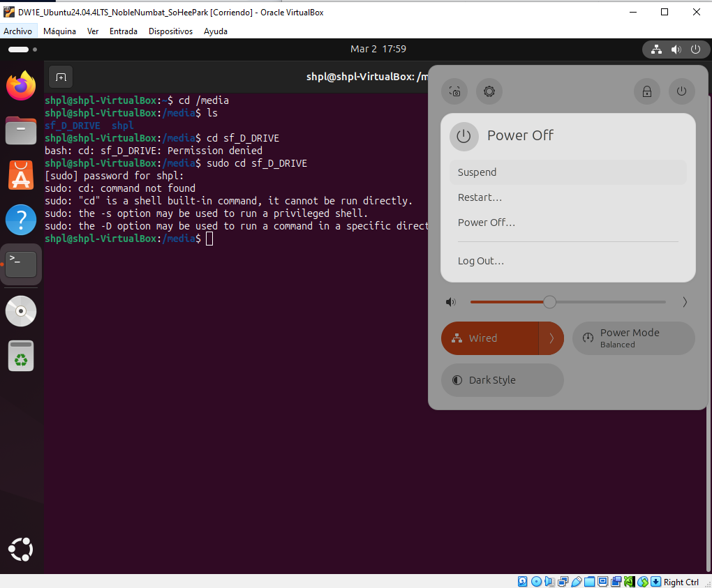Open the Files app in the dock
The height and width of the screenshot is (588, 712).
coord(21,130)
